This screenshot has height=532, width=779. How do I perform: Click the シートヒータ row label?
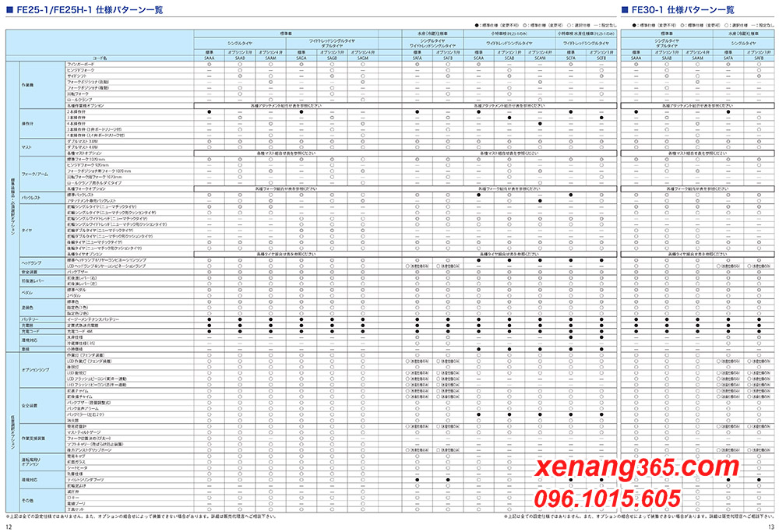pyautogui.click(x=77, y=468)
